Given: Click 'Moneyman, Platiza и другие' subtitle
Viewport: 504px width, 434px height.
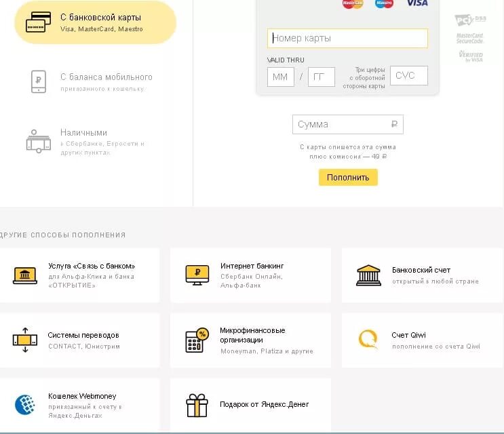Looking at the screenshot, I should pos(267,351).
